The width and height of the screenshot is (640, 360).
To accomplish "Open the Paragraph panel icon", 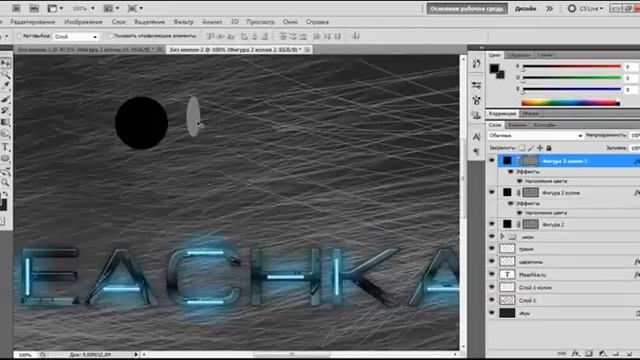I will click(476, 151).
